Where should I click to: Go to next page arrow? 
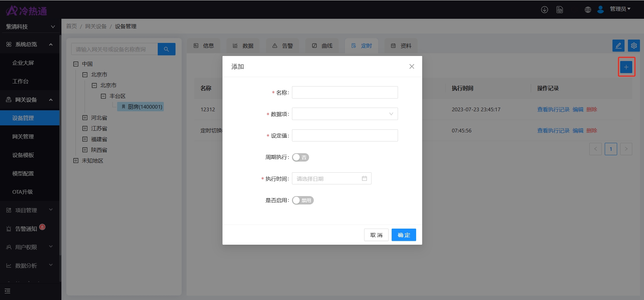tap(626, 149)
